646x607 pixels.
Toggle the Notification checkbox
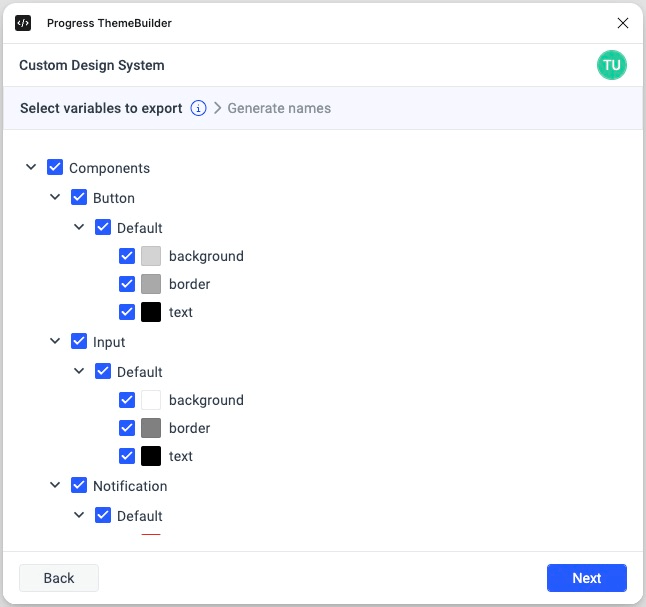[x=79, y=485]
